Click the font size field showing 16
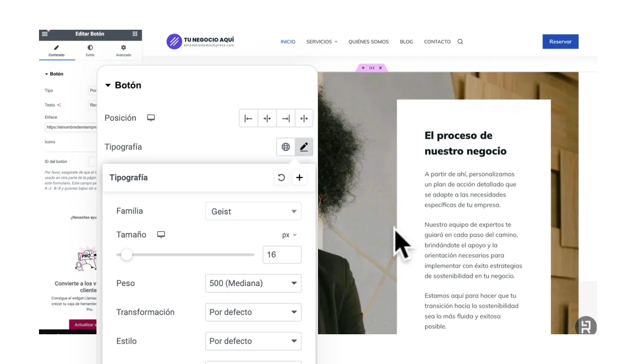Image resolution: width=635 pixels, height=364 pixels. (282, 255)
